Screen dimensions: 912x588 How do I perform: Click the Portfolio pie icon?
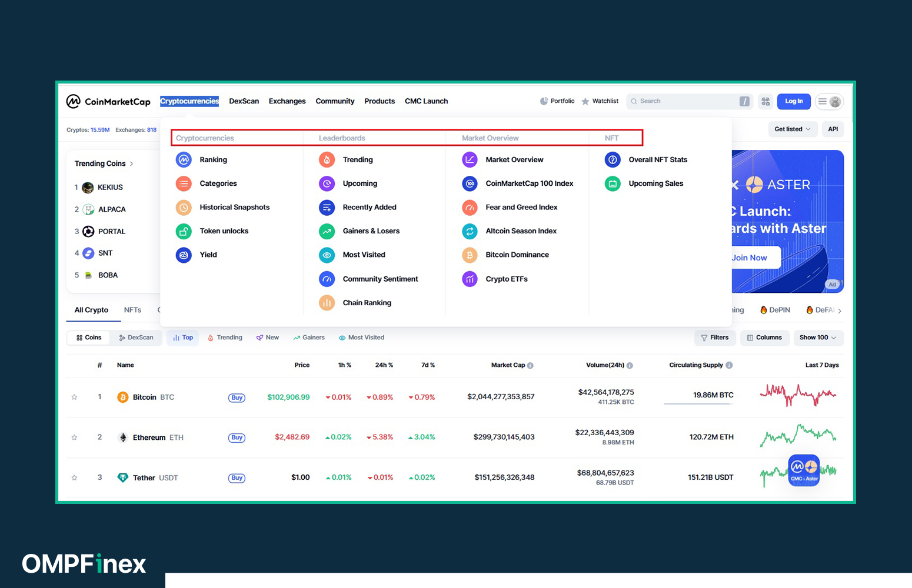point(544,101)
